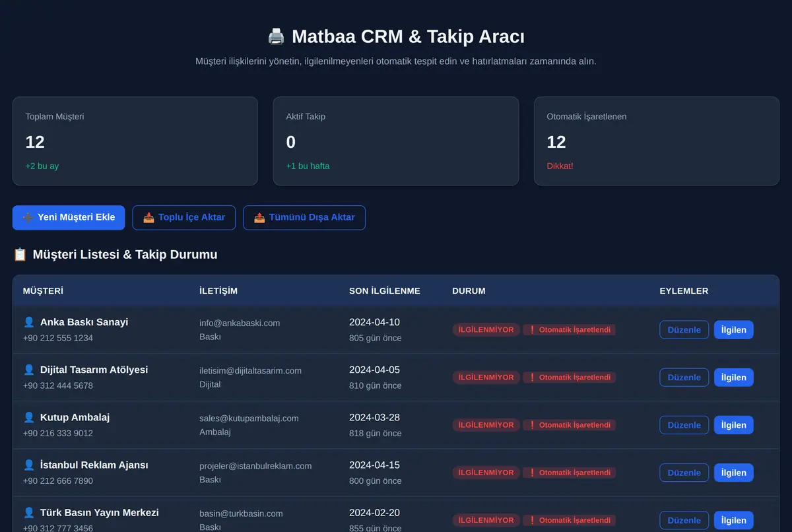792x532 pixels.
Task: Edit Türk Basın Yayın Merkezi with Düzenle
Action: pyautogui.click(x=684, y=520)
